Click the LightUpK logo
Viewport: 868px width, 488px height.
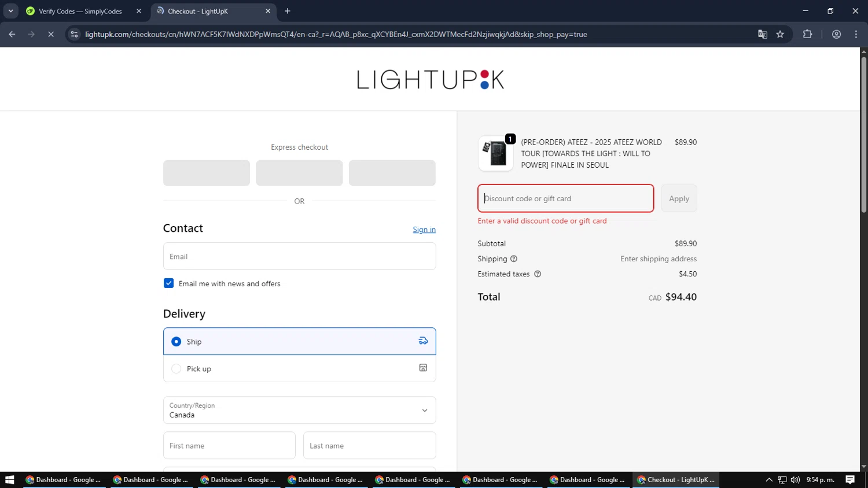(x=431, y=79)
